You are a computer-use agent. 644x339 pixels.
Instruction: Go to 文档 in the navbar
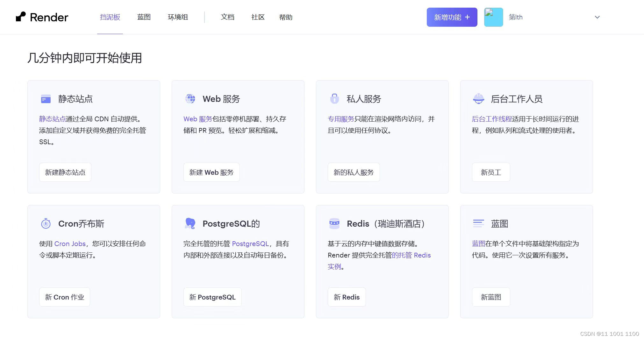click(x=227, y=17)
